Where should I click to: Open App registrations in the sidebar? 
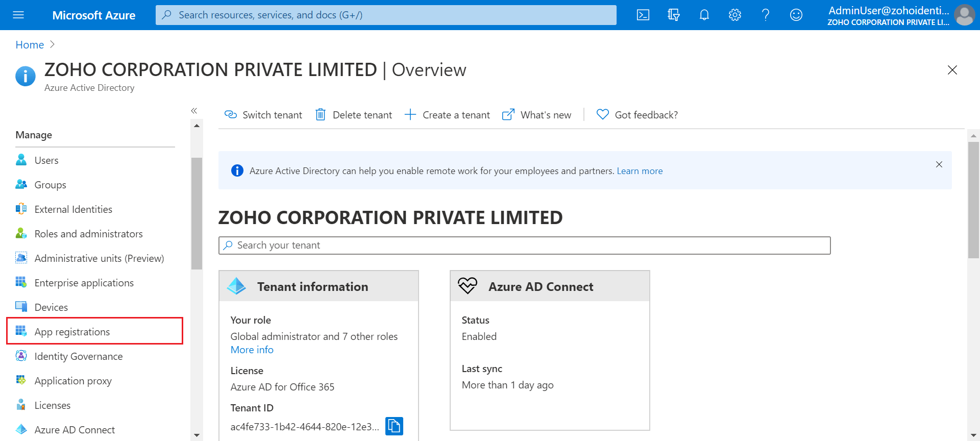pos(72,332)
